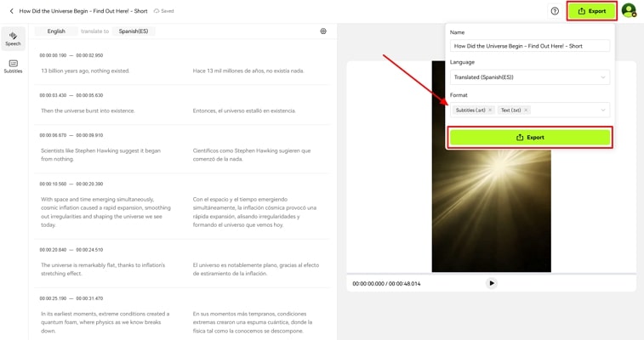Select text '13 billion years ago, nothing existed.'
The width and height of the screenshot is (644, 340).
pos(85,71)
